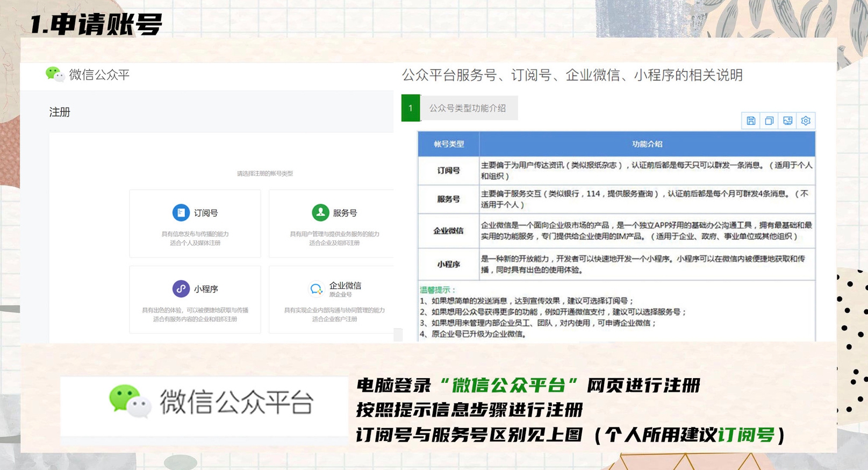Click the 企业微信 cell in the table
Screen dimensions: 868x470
point(449,231)
